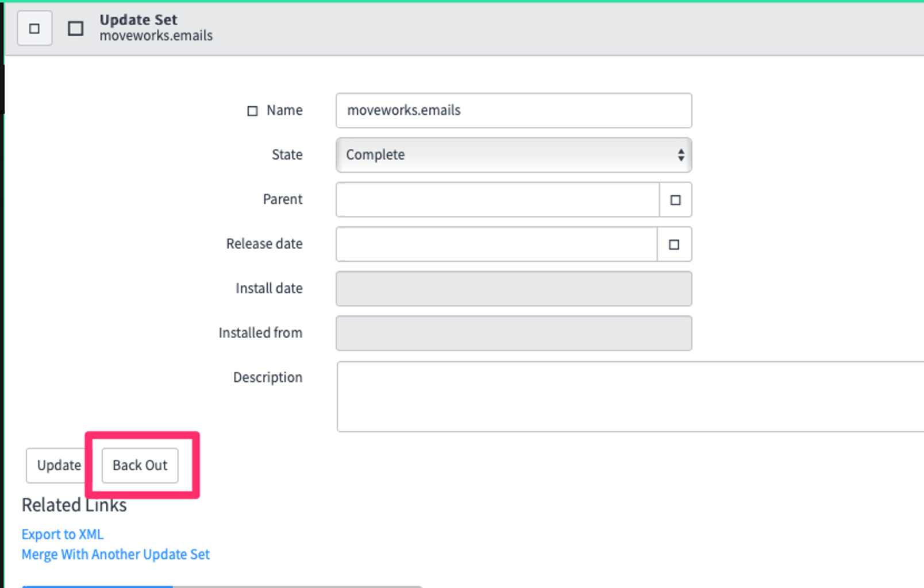924x588 pixels.
Task: Open the Release date picker icon
Action: click(674, 245)
